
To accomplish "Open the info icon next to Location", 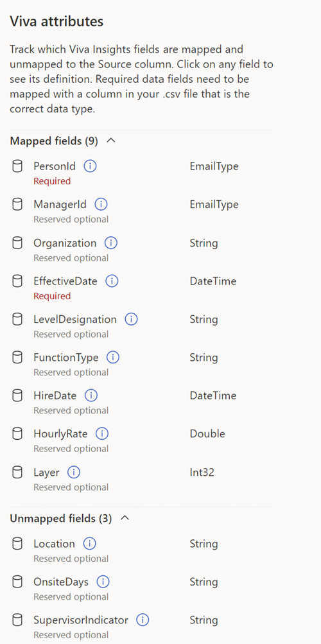I will click(x=89, y=544).
